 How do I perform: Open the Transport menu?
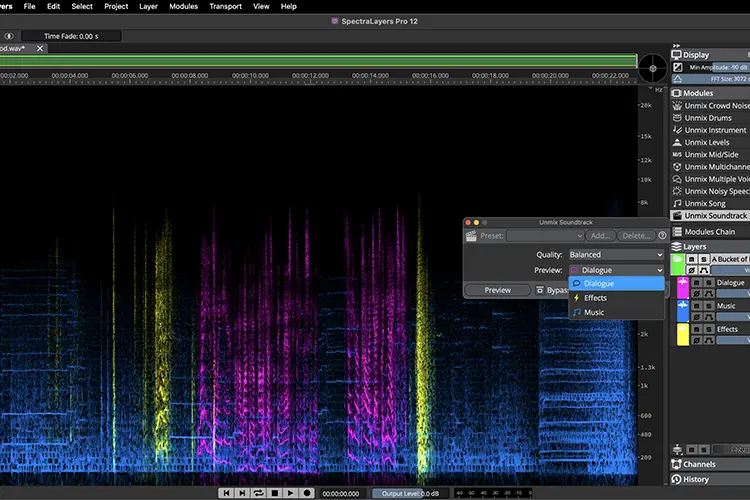coord(225,6)
